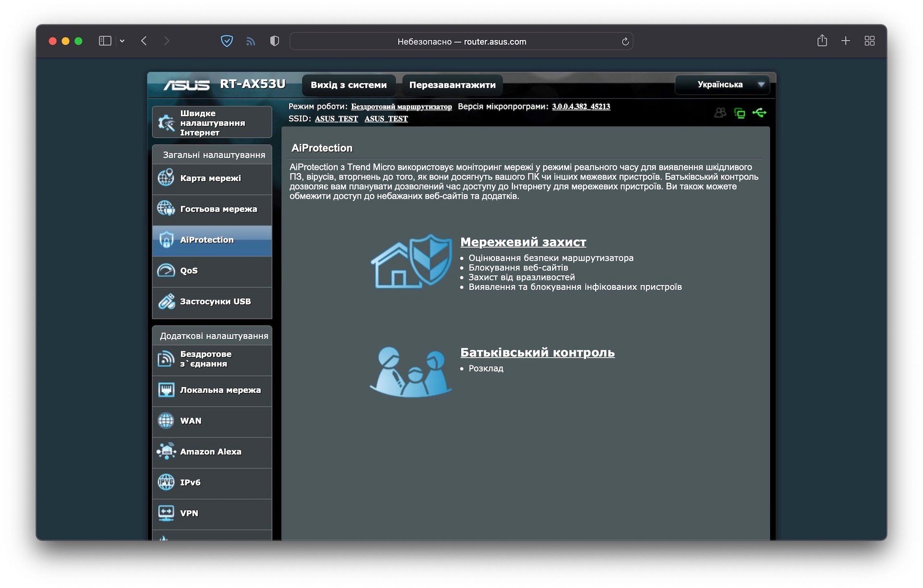
Task: Click the ASUS logo in header
Action: click(186, 85)
